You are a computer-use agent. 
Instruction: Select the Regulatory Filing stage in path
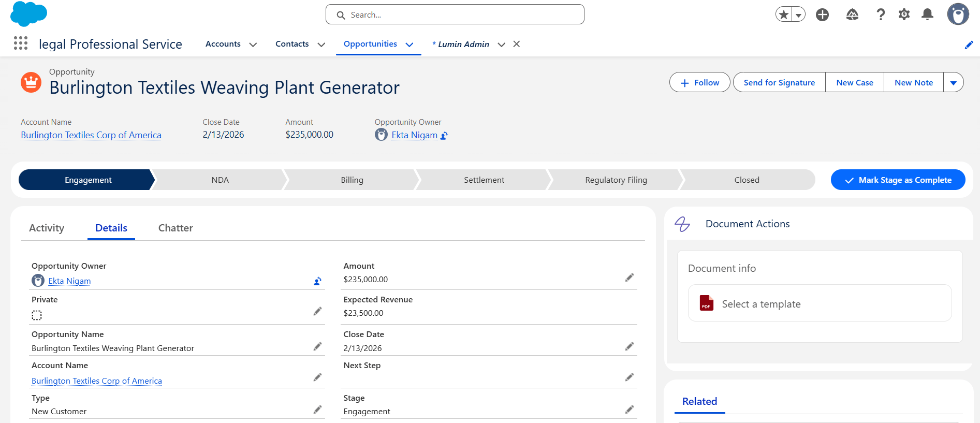[x=616, y=180]
